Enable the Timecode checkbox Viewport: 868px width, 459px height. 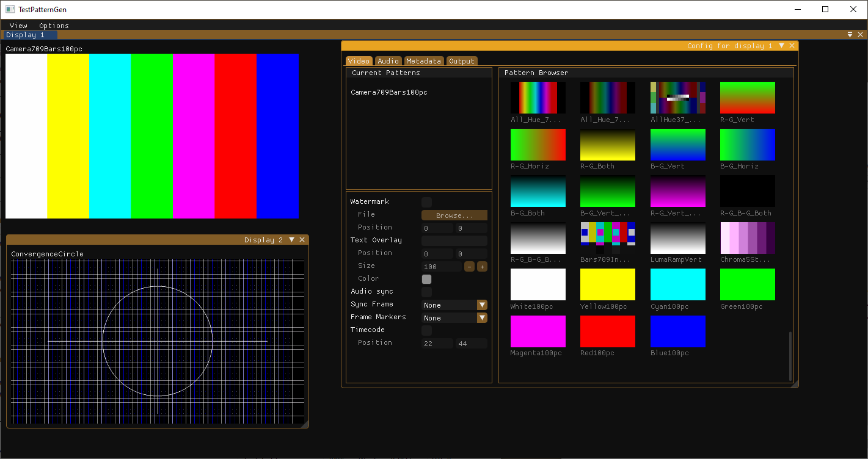(426, 330)
